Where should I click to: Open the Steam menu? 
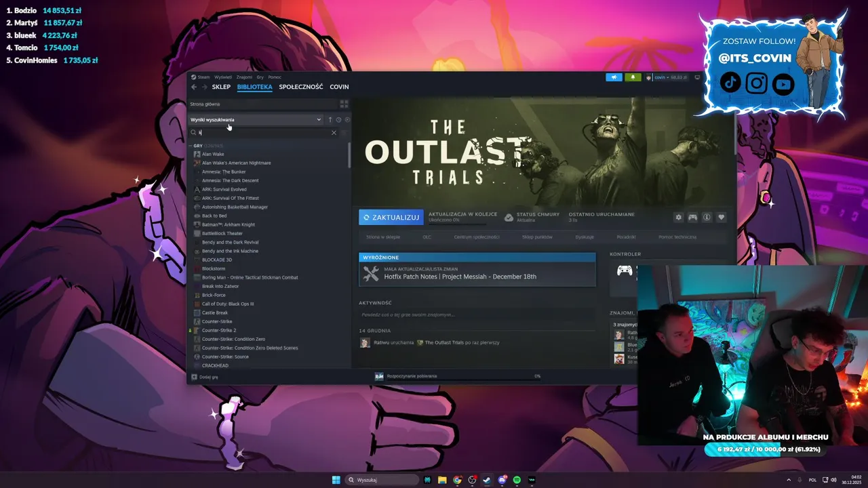(201, 77)
